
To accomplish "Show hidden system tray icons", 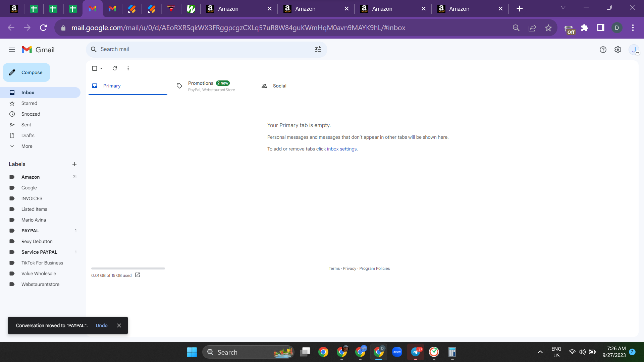I will tap(540, 352).
